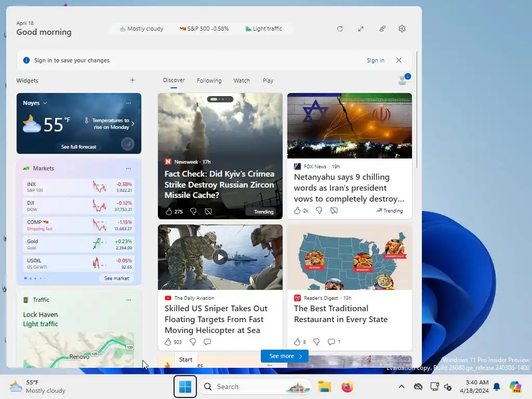Open the clock showing 3:40 AM
Image resolution: width=532 pixels, height=399 pixels.
point(474,387)
